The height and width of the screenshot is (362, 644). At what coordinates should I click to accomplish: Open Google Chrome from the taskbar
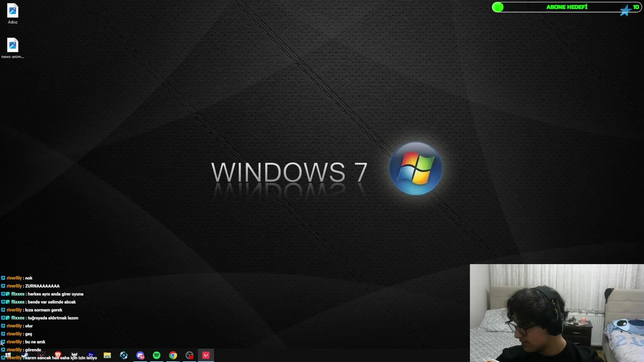click(173, 355)
